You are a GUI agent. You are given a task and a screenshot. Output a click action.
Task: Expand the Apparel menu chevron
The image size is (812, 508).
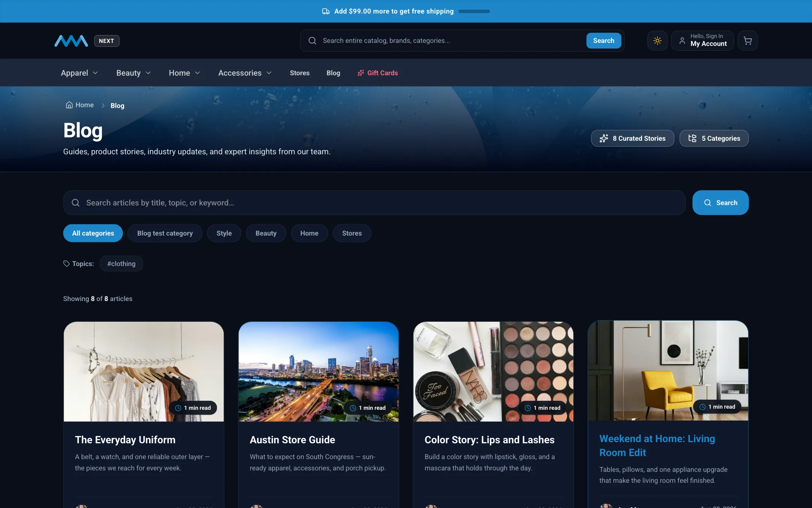[95, 73]
